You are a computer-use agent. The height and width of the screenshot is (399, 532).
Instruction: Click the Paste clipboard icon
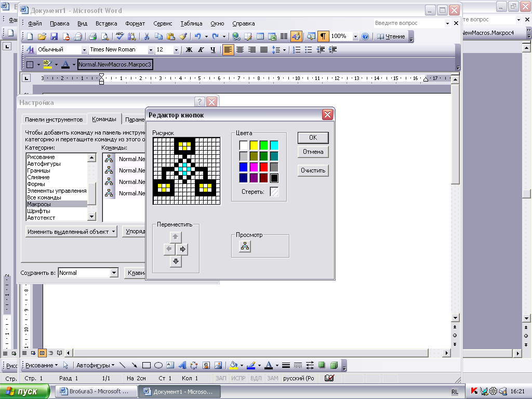pyautogui.click(x=170, y=36)
